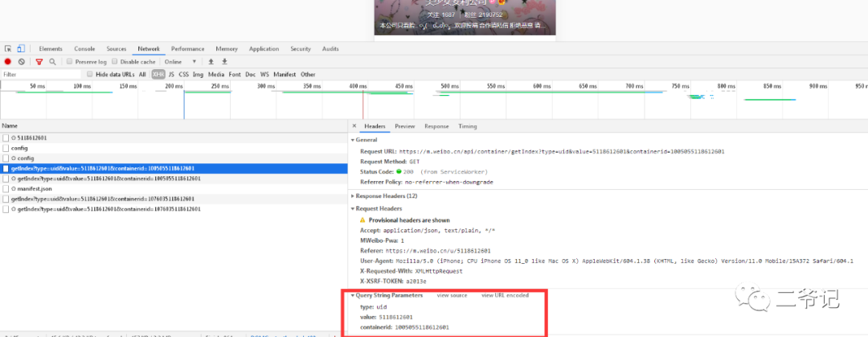Filter requests by All types
The image size is (868, 337).
[x=142, y=74]
